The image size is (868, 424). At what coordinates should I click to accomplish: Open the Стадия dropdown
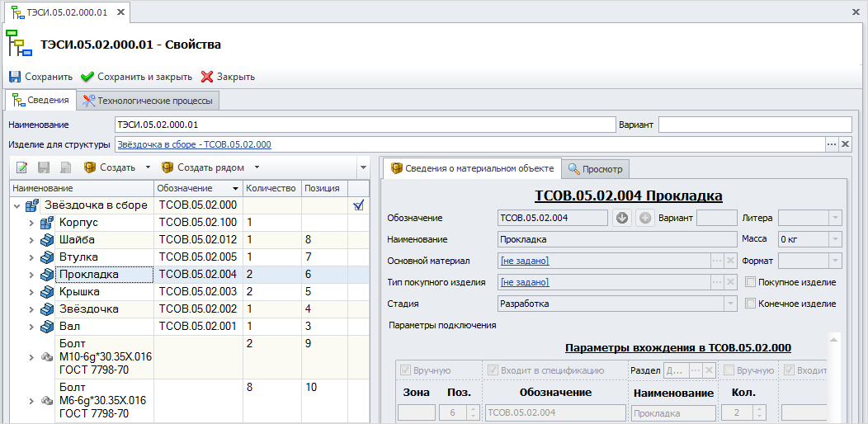730,304
